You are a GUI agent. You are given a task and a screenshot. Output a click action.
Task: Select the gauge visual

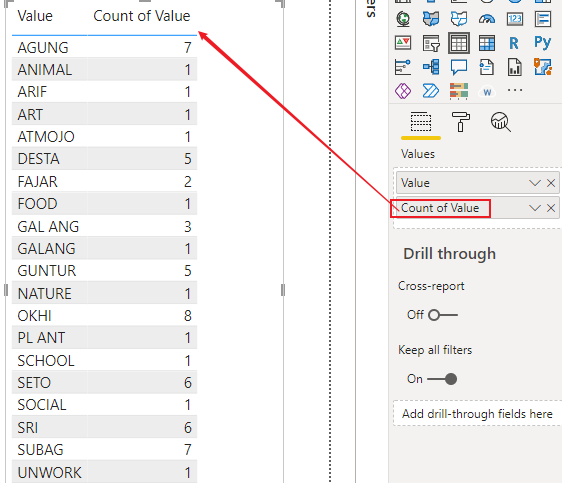[487, 19]
